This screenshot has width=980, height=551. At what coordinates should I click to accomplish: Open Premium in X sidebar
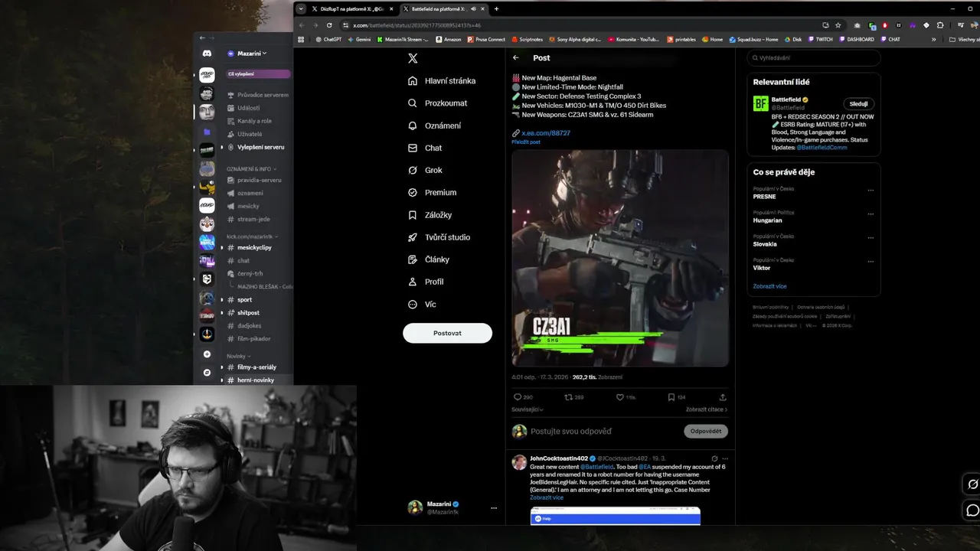click(x=432, y=192)
